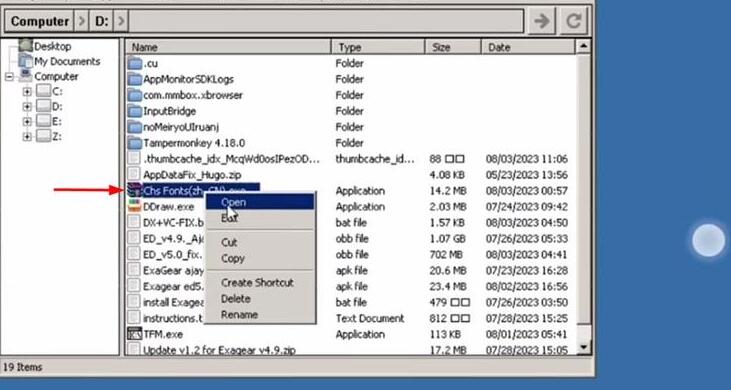
Task: Select the DDraw.exe application icon
Action: coord(134,206)
